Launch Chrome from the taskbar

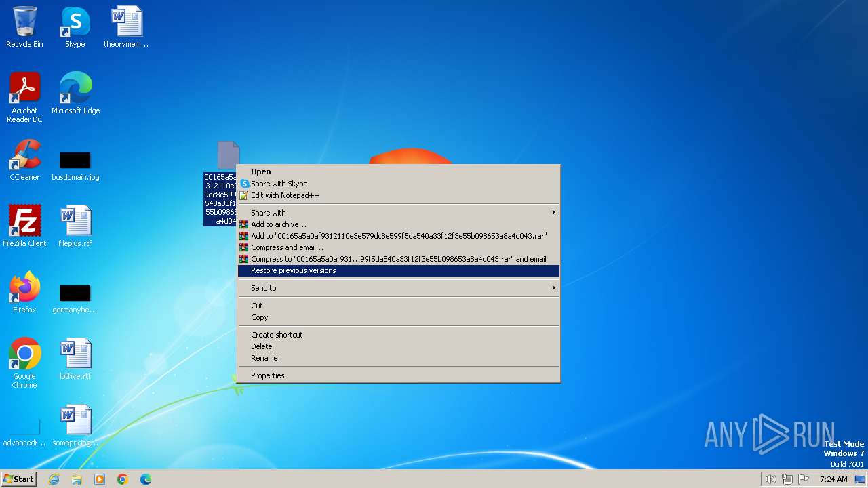coord(123,479)
